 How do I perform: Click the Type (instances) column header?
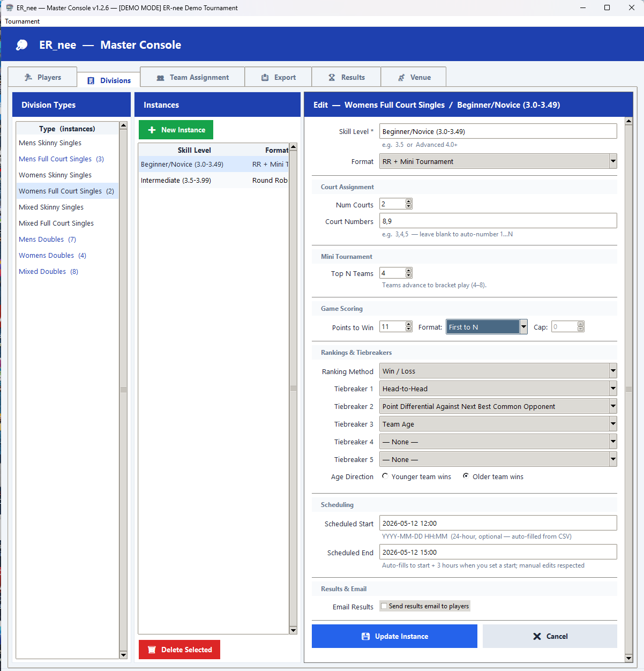(x=67, y=129)
